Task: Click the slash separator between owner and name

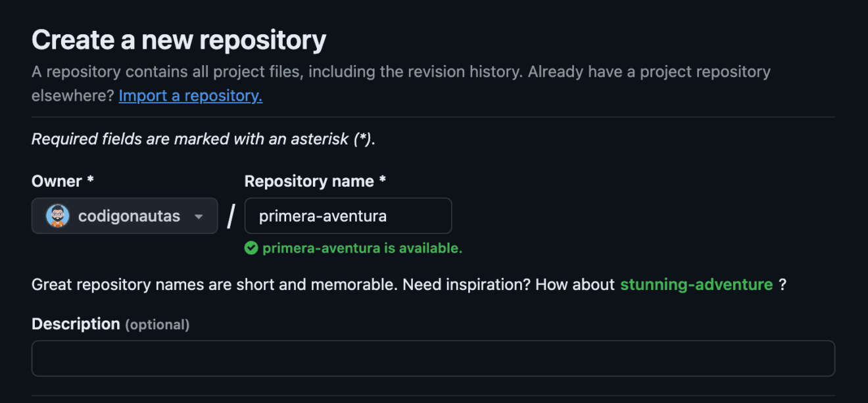Action: point(231,216)
